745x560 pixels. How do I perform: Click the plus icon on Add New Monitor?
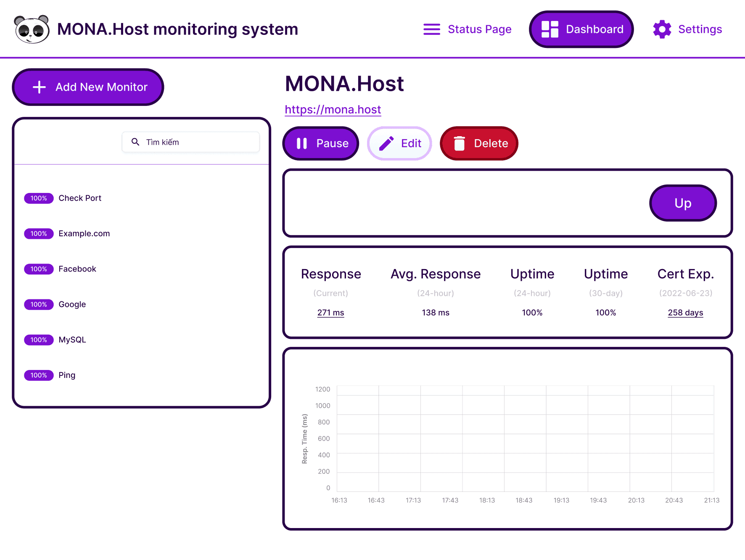pos(39,87)
